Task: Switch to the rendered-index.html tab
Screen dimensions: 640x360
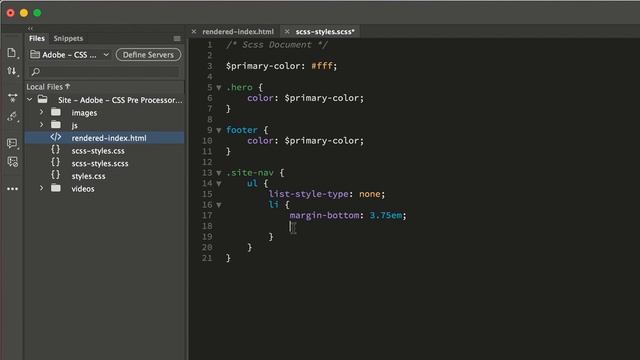Action: tap(238, 31)
